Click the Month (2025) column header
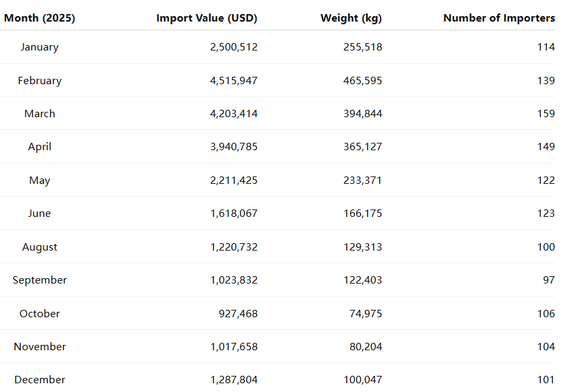The height and width of the screenshot is (392, 563). pyautogui.click(x=40, y=18)
